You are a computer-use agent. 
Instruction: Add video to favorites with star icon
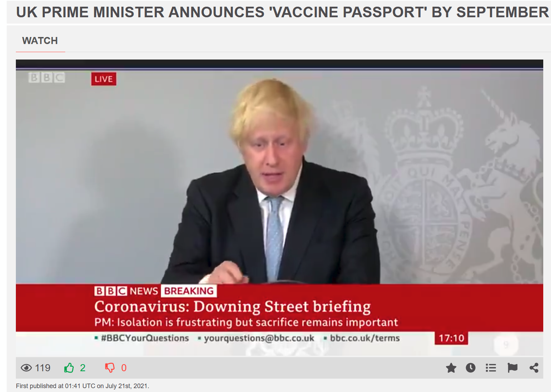(451, 368)
